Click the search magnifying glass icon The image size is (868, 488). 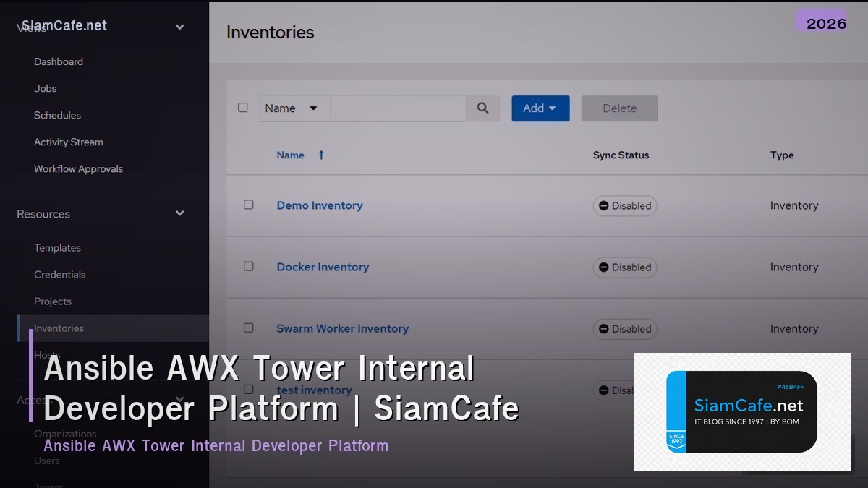(x=482, y=108)
